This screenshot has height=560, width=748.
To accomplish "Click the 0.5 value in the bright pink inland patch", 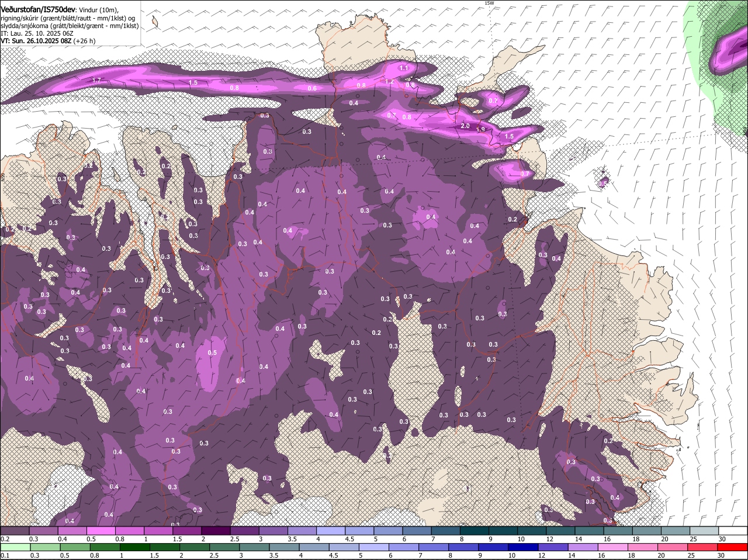I will (212, 352).
